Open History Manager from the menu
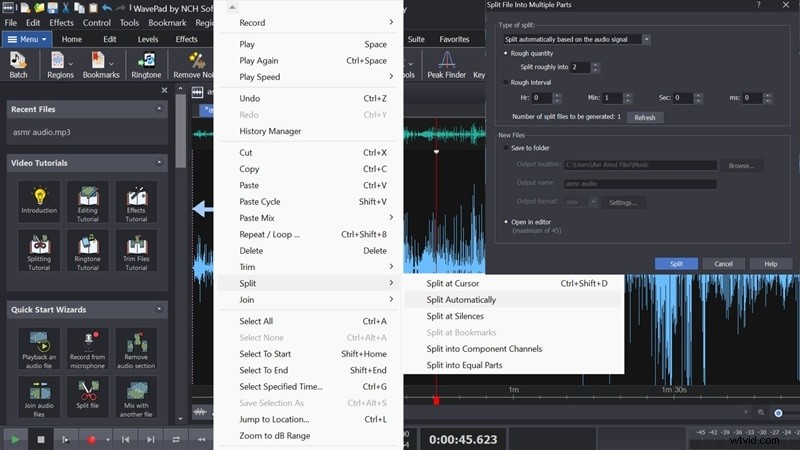This screenshot has height=450, width=800. click(309, 131)
